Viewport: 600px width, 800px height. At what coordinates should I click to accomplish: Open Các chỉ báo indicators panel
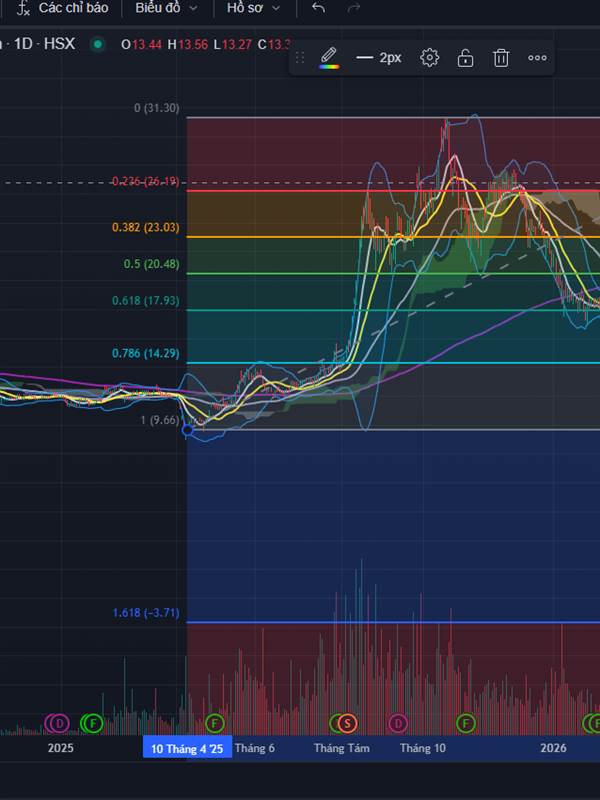(63, 8)
